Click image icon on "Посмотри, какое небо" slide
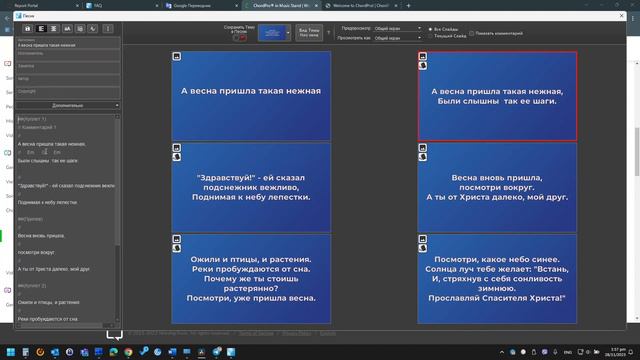 (423, 239)
